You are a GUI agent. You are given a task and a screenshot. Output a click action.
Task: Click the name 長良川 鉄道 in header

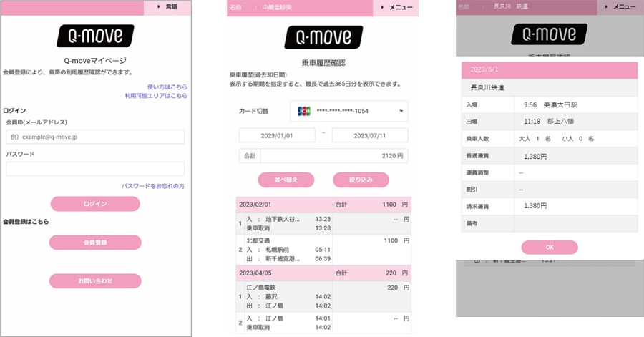510,6
